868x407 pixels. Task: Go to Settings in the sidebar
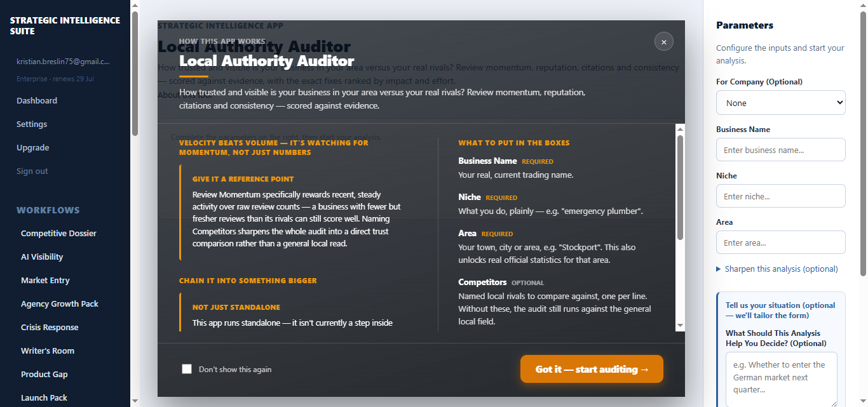point(32,124)
